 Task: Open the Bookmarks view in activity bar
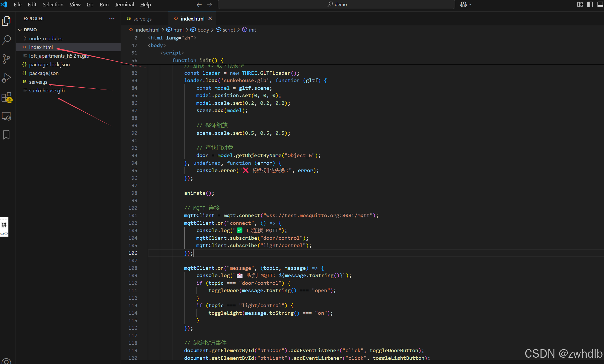pos(6,134)
